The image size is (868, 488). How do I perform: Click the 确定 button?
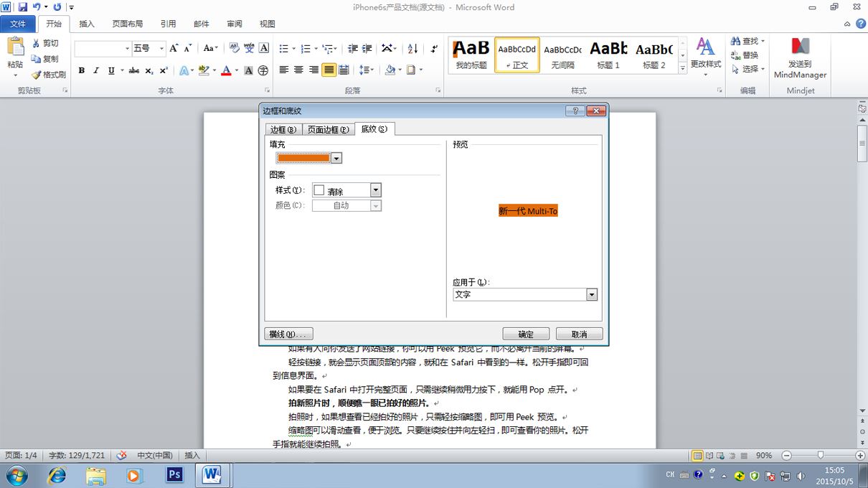click(x=526, y=334)
